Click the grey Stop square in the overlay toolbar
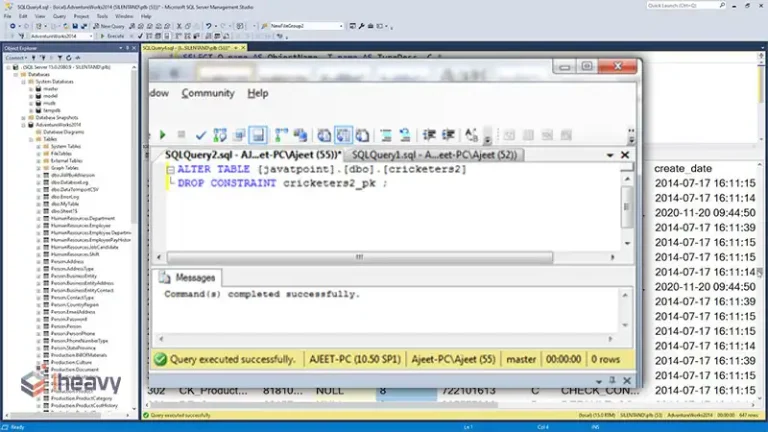 pos(181,135)
